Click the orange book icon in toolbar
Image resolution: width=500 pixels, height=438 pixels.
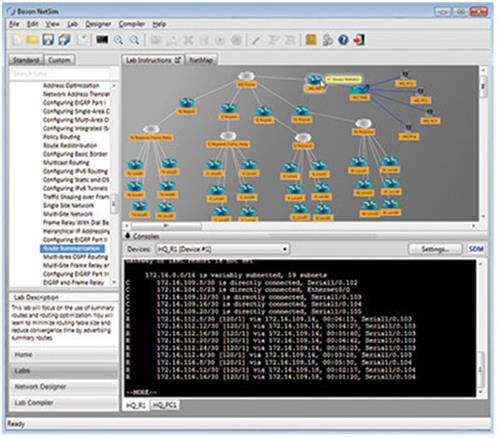click(x=311, y=40)
